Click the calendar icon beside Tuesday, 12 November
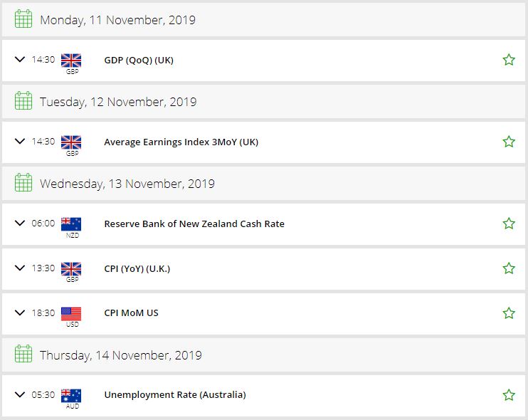The width and height of the screenshot is (528, 420). click(x=23, y=100)
